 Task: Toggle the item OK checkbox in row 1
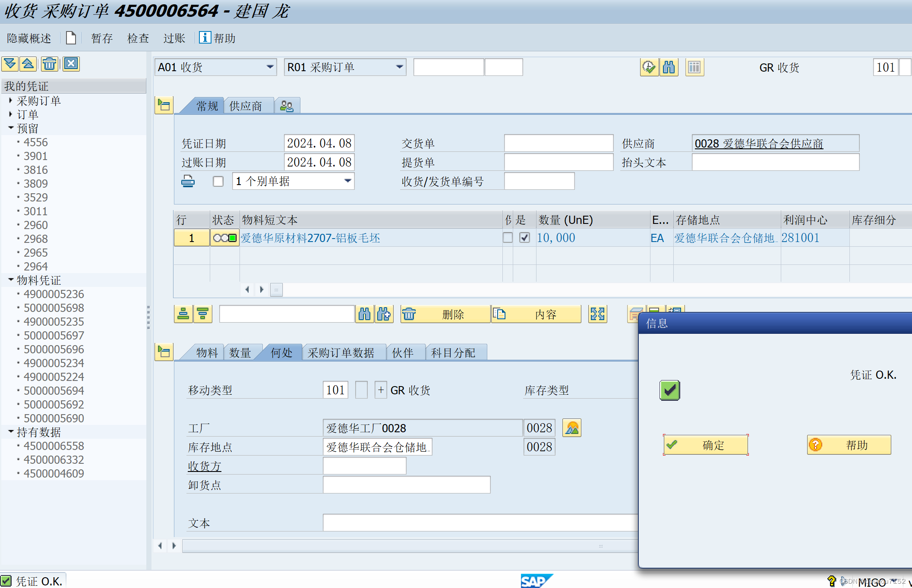[524, 238]
